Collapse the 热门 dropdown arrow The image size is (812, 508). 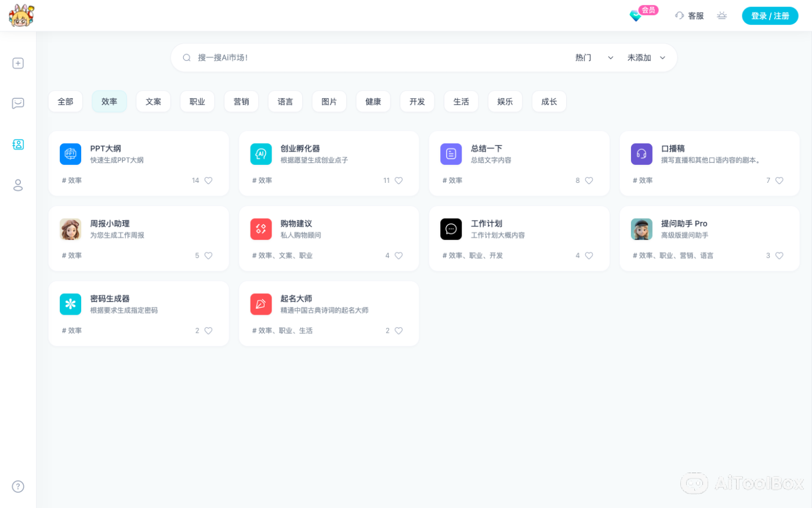[610, 57]
